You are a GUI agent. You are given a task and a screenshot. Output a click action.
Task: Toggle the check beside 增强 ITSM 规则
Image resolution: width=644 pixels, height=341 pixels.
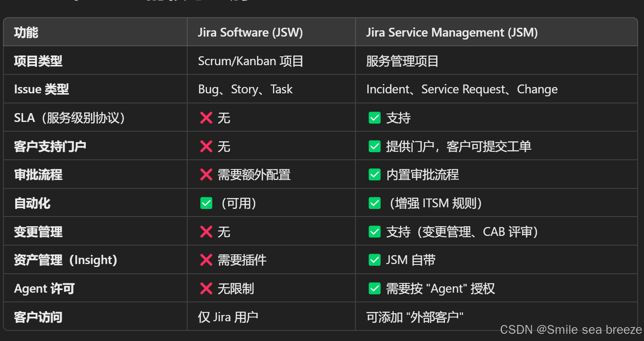click(374, 203)
